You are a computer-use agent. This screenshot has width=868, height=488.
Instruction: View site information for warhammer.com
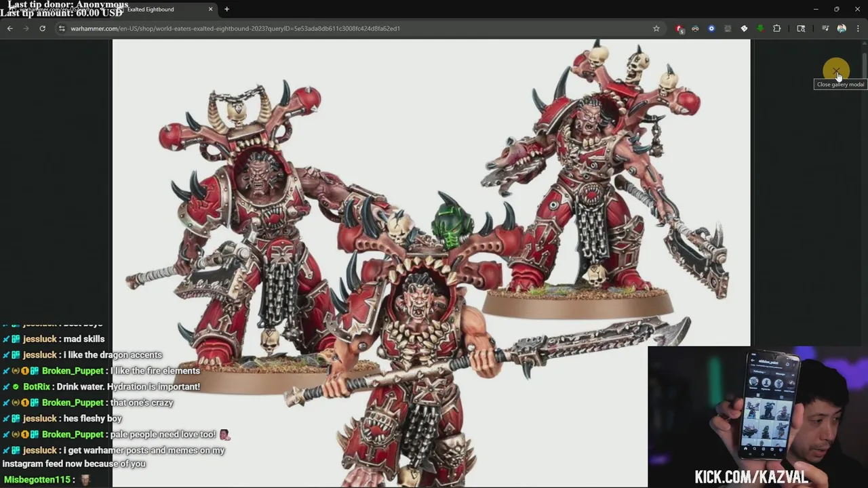(62, 28)
